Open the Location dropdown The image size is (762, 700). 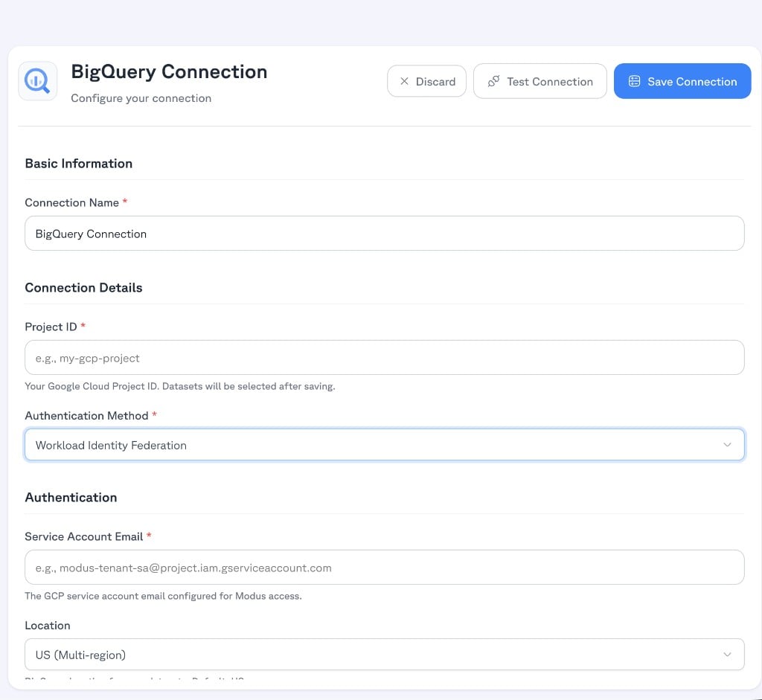click(x=385, y=655)
